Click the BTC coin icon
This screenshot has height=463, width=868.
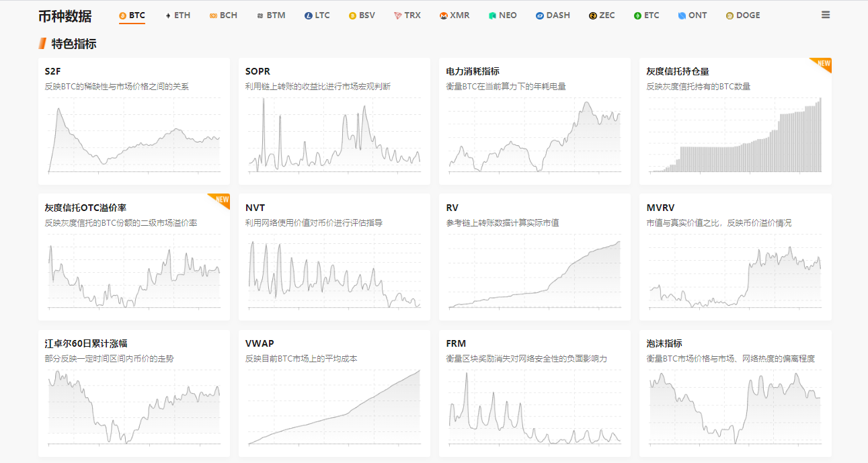point(121,15)
